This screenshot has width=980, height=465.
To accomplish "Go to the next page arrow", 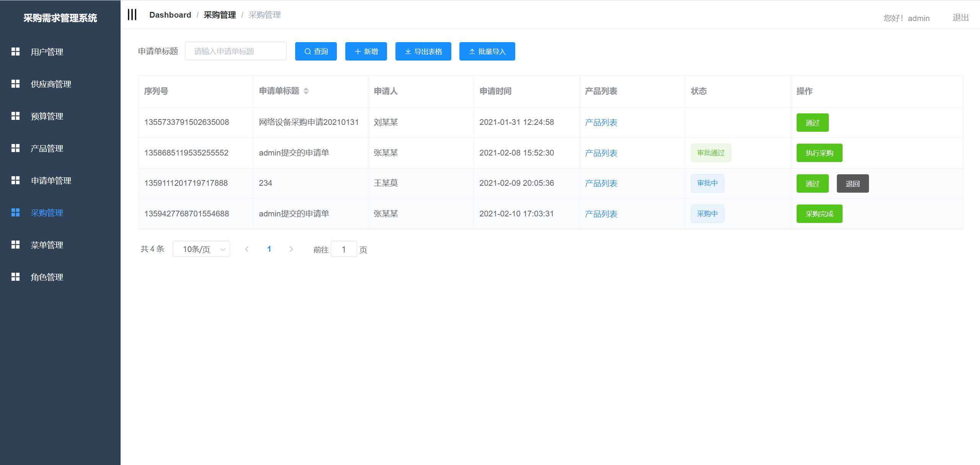I will coord(291,249).
